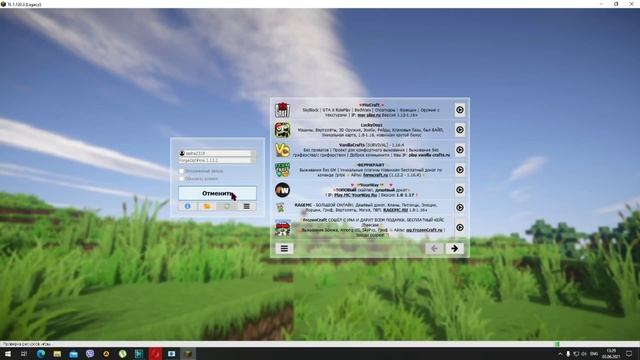Expand the game version dropdown

(x=253, y=161)
